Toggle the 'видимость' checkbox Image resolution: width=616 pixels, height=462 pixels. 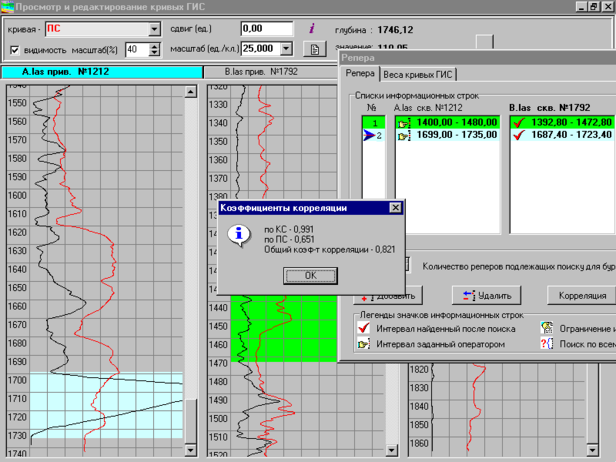[x=15, y=49]
